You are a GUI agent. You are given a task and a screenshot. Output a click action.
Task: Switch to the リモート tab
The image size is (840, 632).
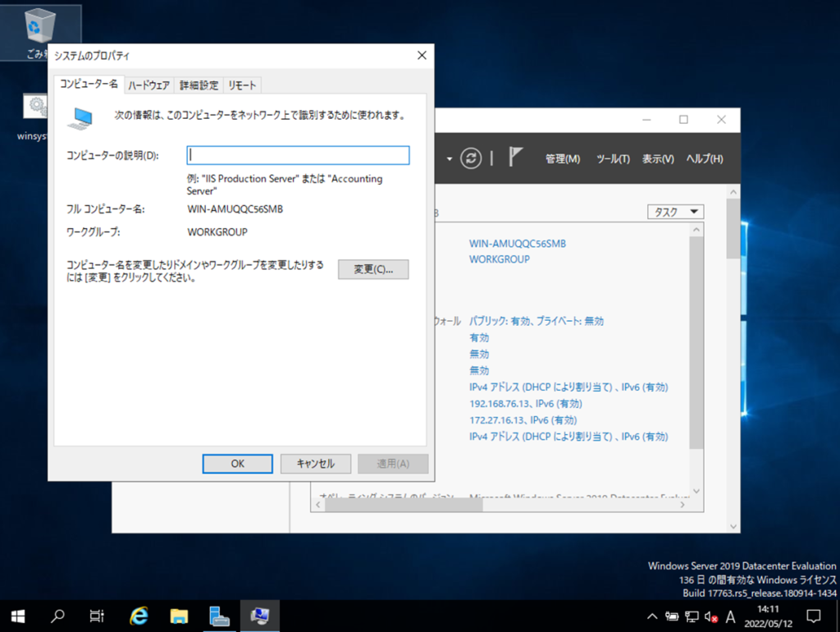tap(242, 85)
